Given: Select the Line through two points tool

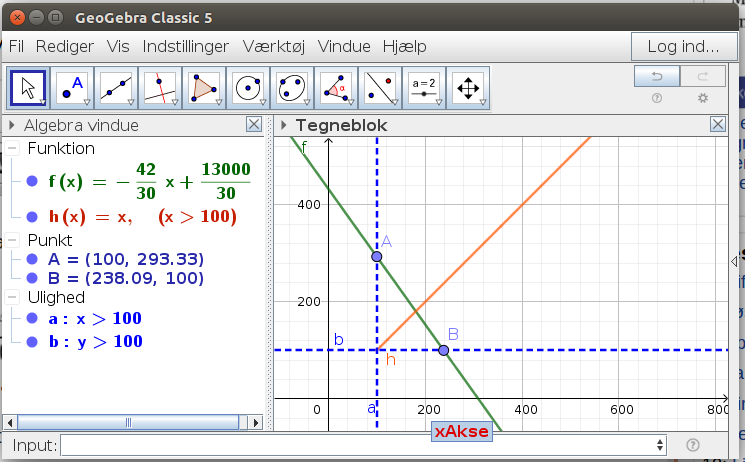Looking at the screenshot, I should pyautogui.click(x=116, y=88).
